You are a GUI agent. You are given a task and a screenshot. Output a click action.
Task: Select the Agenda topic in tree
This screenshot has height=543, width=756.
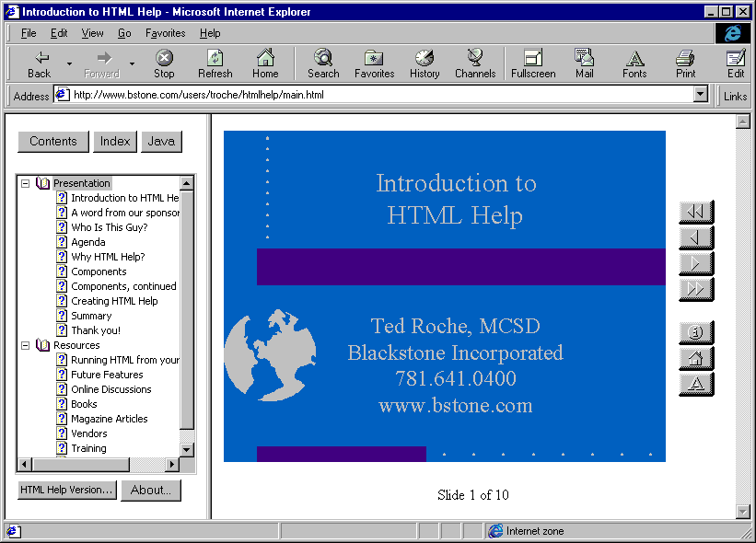(x=88, y=242)
